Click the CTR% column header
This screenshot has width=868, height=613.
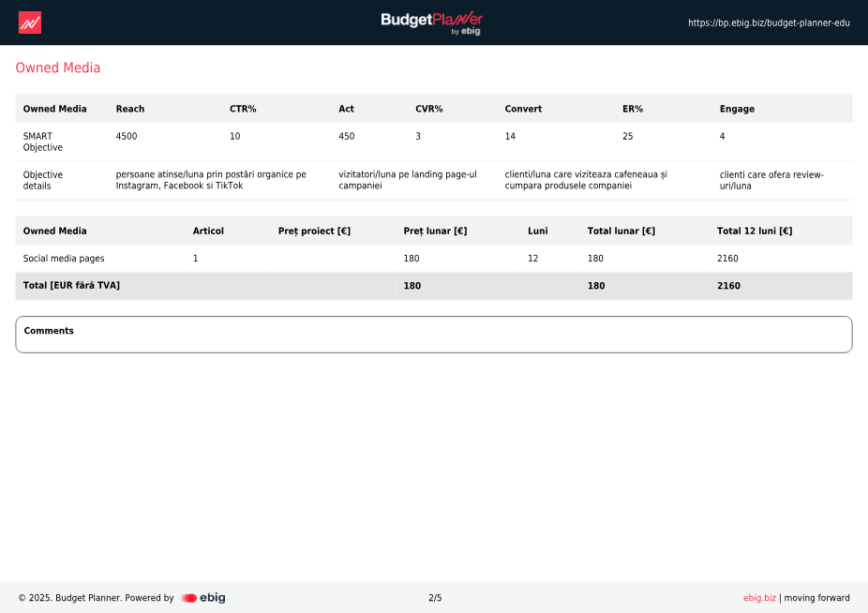click(243, 109)
